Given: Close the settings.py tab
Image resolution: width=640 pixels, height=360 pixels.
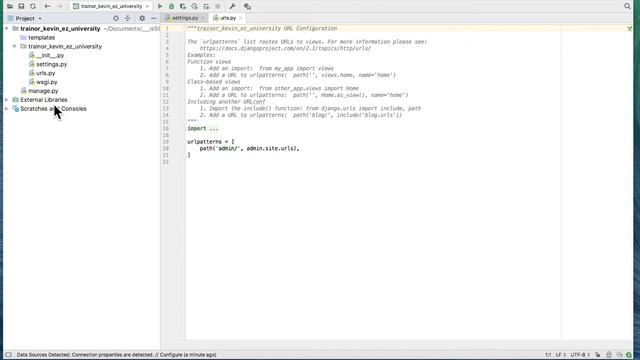Looking at the screenshot, I should [x=203, y=18].
